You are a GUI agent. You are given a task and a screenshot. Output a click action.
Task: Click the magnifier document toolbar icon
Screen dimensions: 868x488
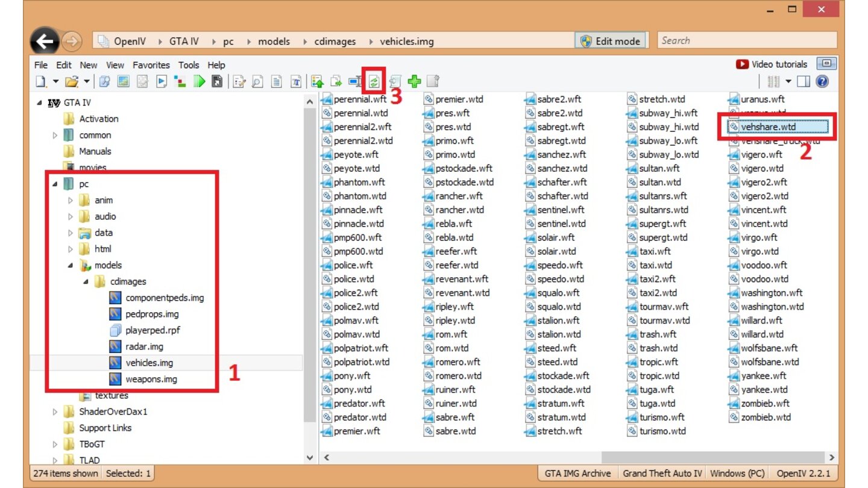[x=257, y=81]
